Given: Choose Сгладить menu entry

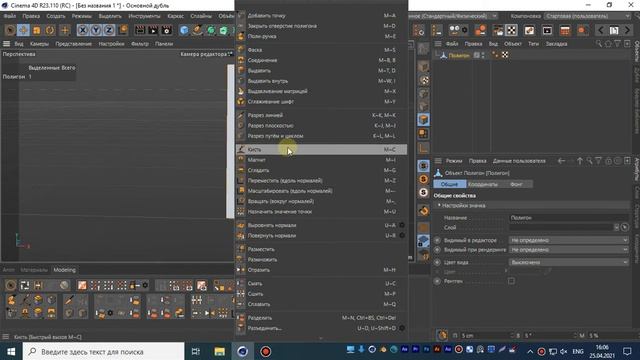Looking at the screenshot, I should [x=321, y=170].
